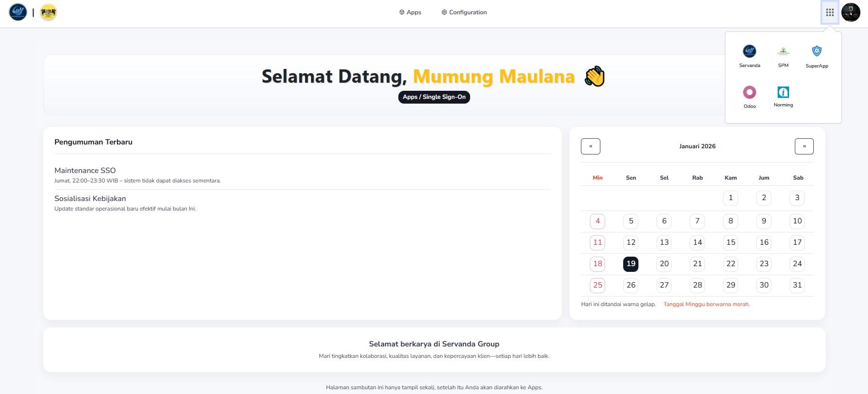Open the Configuration menu
Viewport: 868px width, 394px height.
[x=464, y=12]
